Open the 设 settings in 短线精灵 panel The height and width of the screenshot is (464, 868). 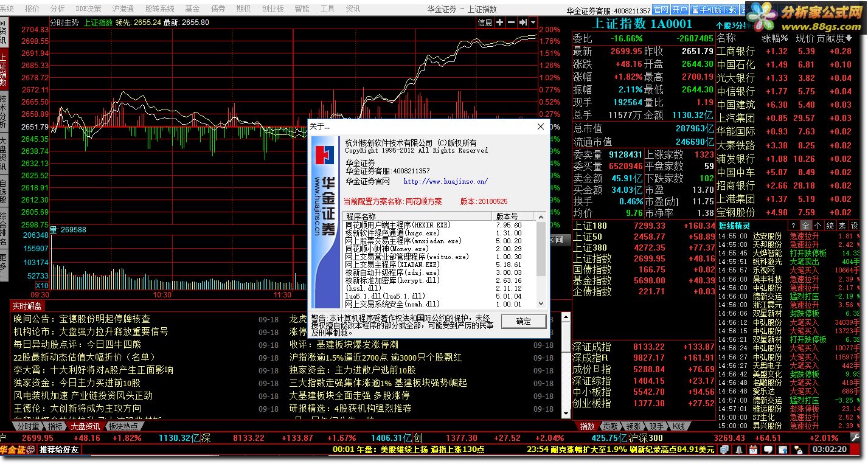click(x=855, y=226)
